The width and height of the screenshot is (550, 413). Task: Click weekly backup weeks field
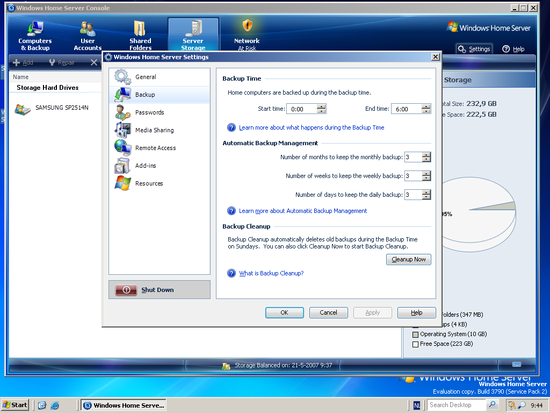click(x=413, y=176)
